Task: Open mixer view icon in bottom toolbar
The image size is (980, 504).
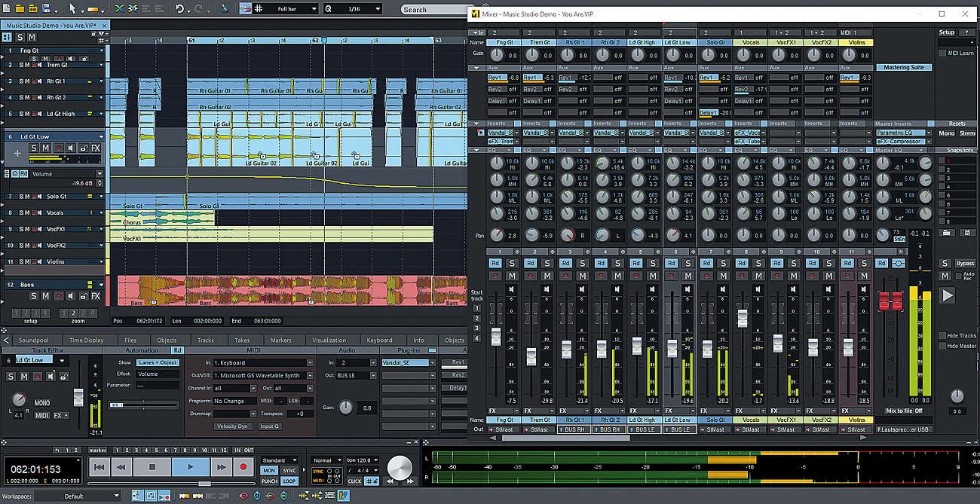Action: (x=151, y=495)
